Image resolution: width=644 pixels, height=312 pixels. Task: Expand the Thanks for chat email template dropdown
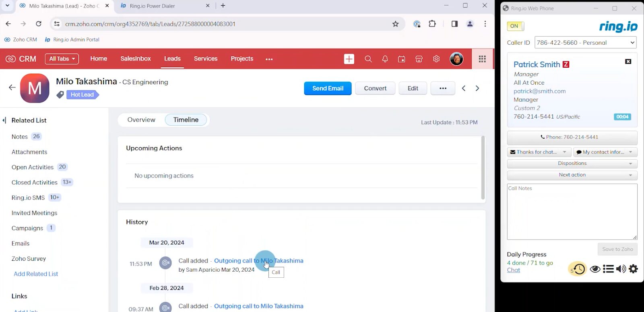click(565, 152)
